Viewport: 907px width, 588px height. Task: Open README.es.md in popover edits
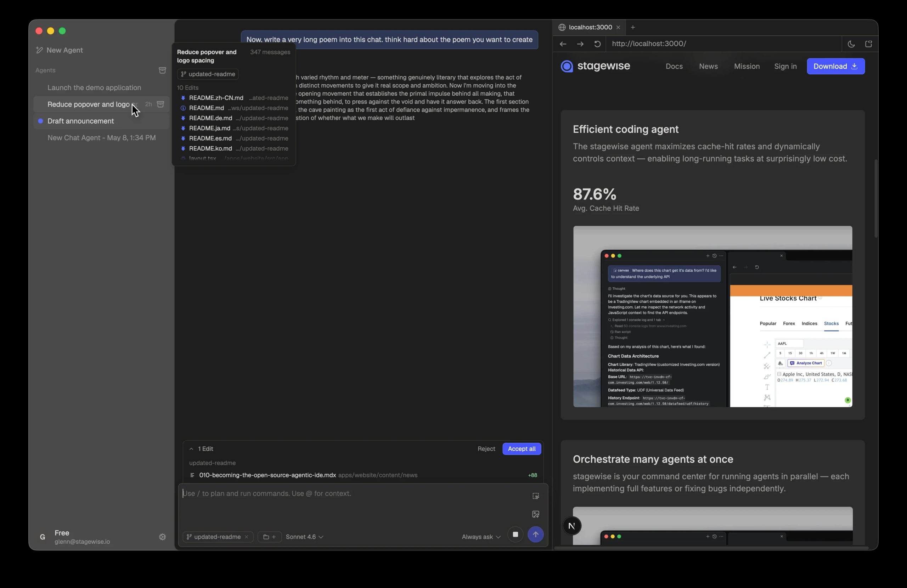click(x=234, y=138)
